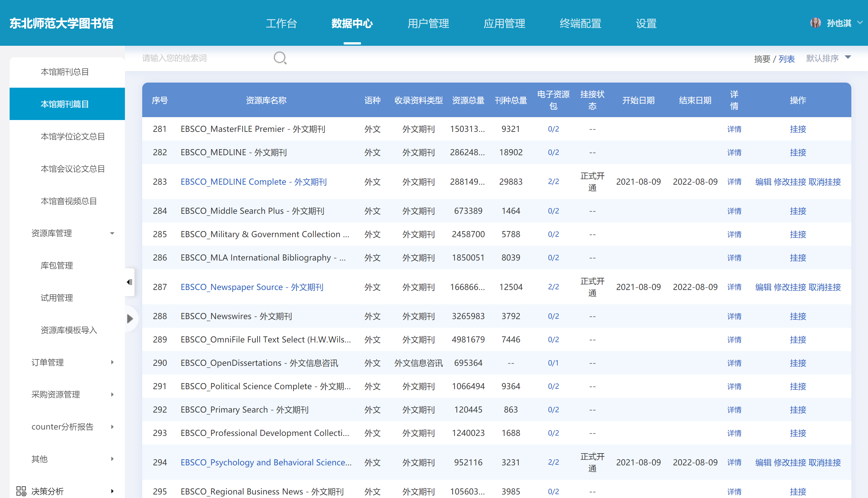Open user menu chevron beside 孙也淇
This screenshot has width=868, height=498.
pyautogui.click(x=859, y=23)
